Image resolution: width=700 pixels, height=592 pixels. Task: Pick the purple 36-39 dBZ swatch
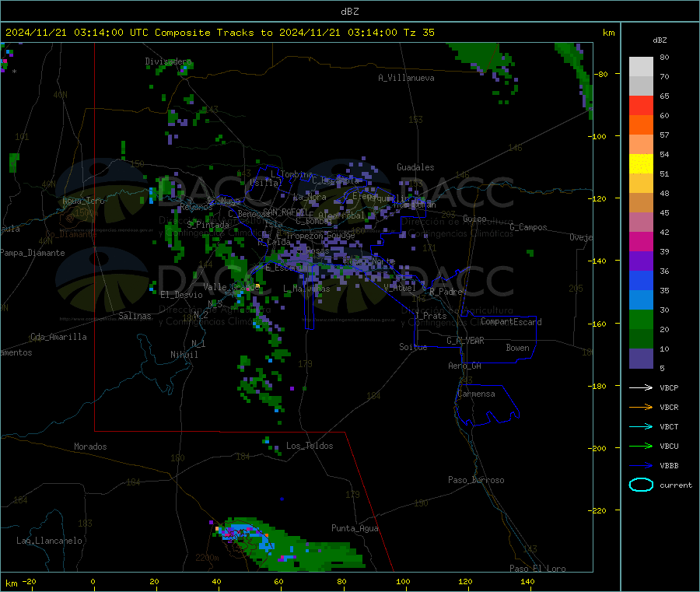[641, 261]
